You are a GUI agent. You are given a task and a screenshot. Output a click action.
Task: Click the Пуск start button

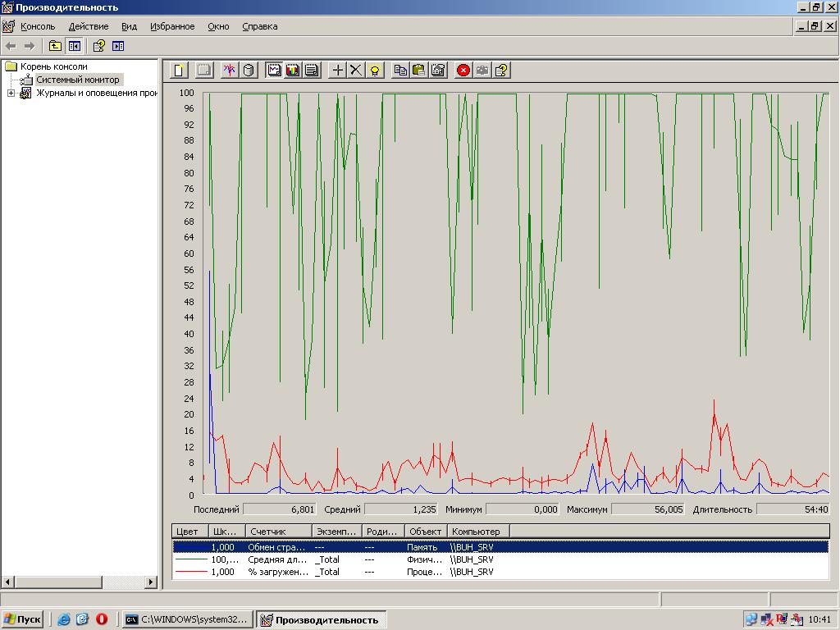(x=22, y=620)
